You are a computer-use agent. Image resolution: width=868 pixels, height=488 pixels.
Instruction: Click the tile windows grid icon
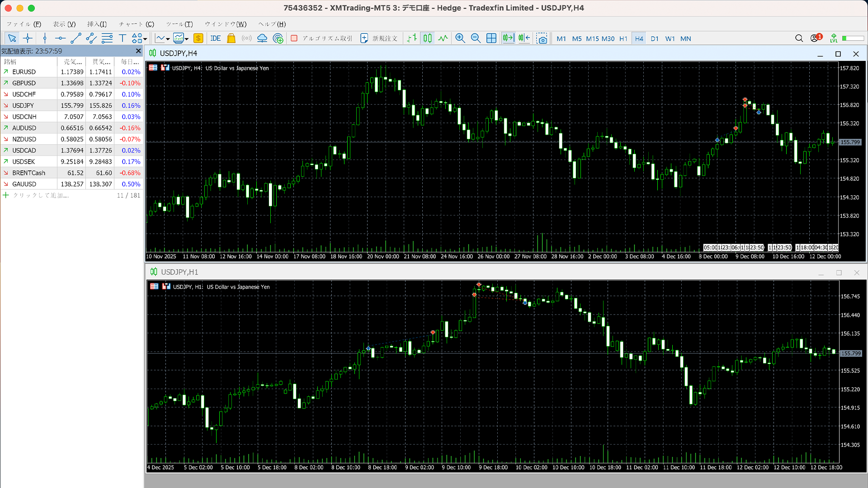coord(491,38)
